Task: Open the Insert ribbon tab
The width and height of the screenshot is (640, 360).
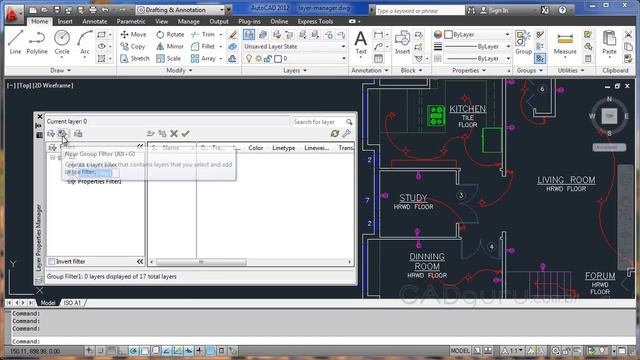Action: click(65, 21)
